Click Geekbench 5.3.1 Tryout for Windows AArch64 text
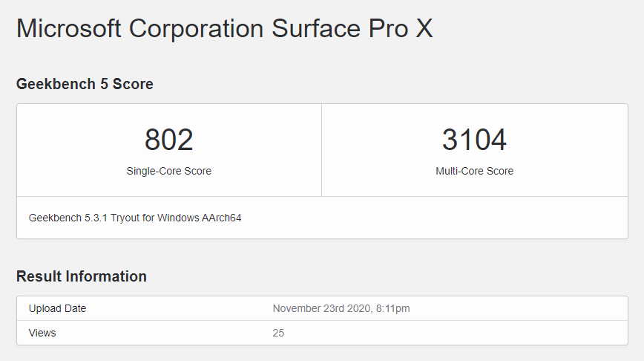This screenshot has width=644, height=361. pyautogui.click(x=135, y=218)
